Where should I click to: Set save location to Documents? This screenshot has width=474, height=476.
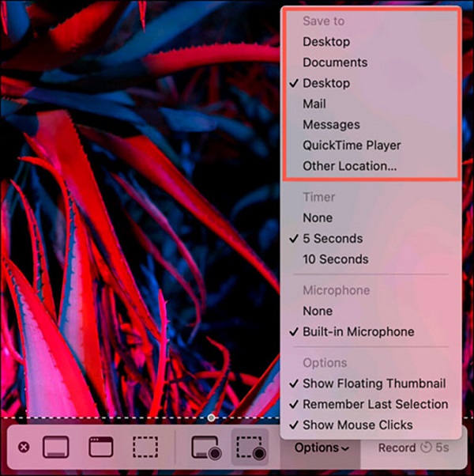tap(335, 62)
